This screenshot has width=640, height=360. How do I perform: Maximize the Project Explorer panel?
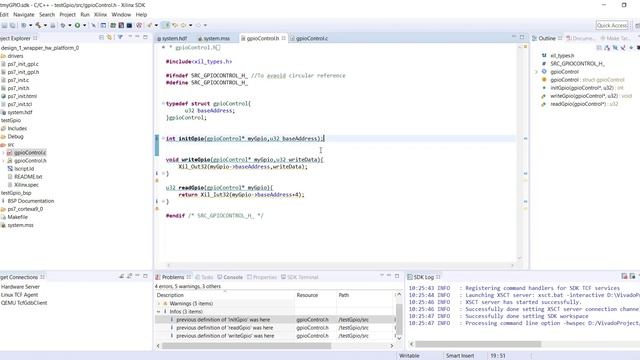click(145, 38)
